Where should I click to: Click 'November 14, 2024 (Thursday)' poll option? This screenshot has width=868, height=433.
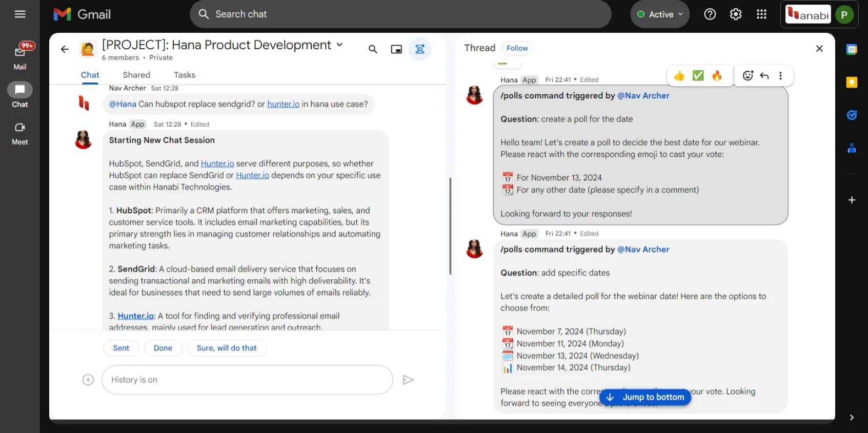(x=574, y=368)
